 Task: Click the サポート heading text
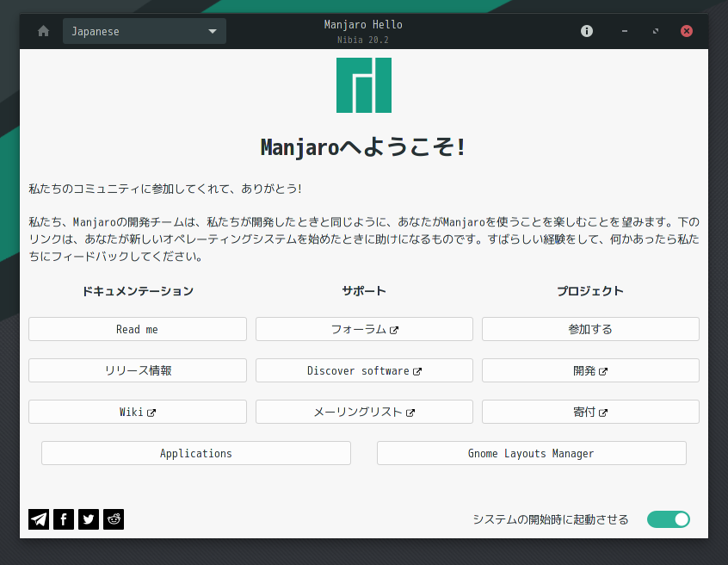[364, 291]
